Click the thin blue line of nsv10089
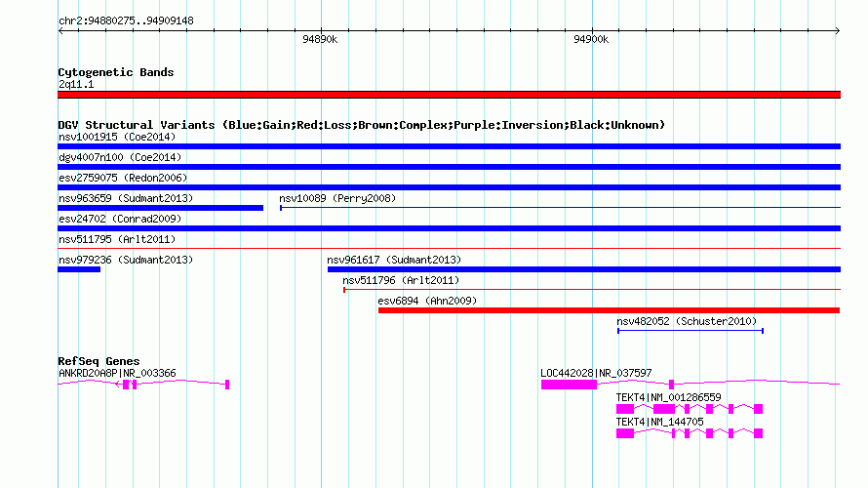 click(560, 208)
